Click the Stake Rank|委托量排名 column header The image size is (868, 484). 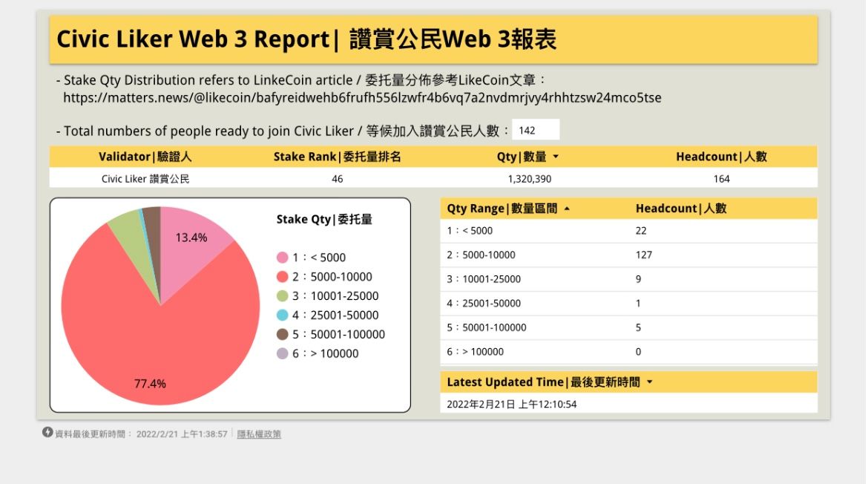pos(337,157)
